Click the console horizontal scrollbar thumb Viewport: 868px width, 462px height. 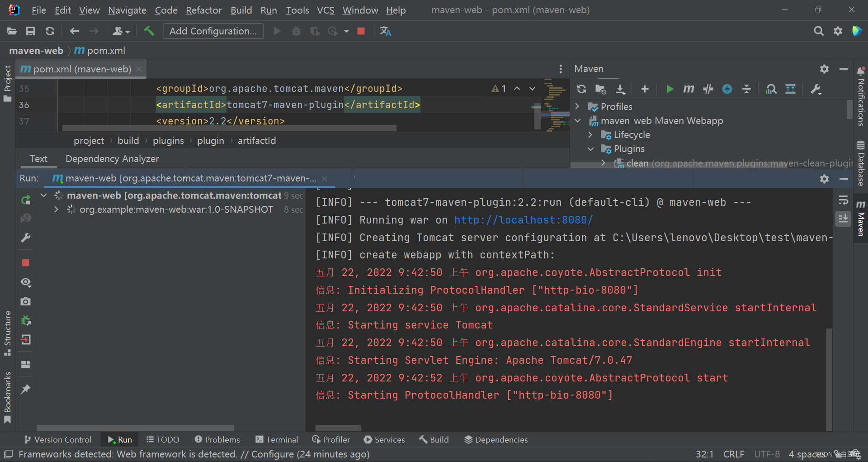(x=338, y=428)
